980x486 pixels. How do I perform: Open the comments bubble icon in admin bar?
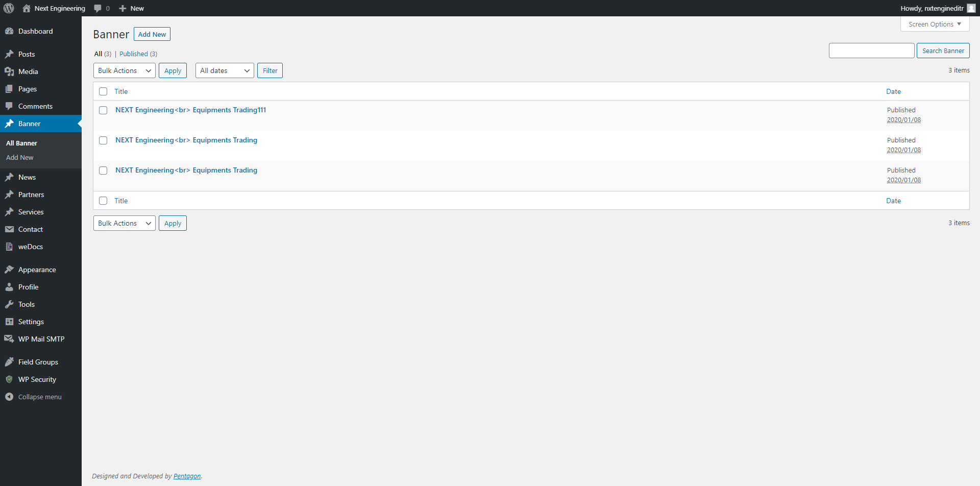[x=98, y=8]
